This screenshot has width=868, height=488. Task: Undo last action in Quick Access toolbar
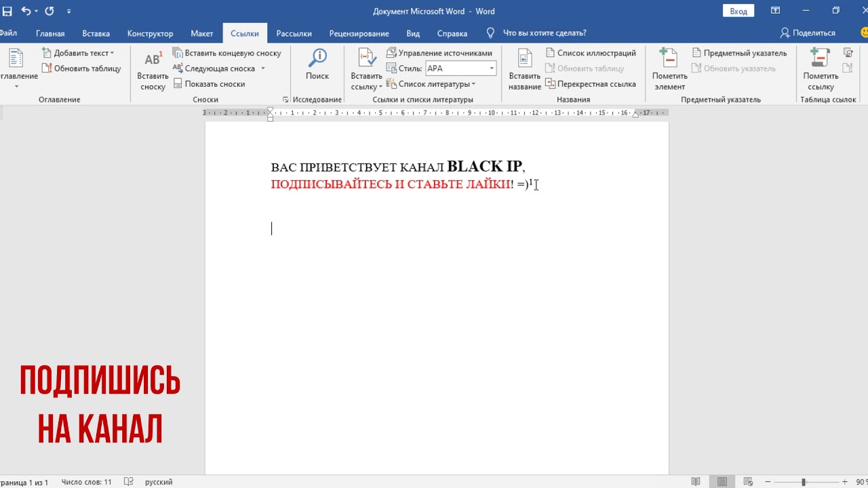pos(25,11)
